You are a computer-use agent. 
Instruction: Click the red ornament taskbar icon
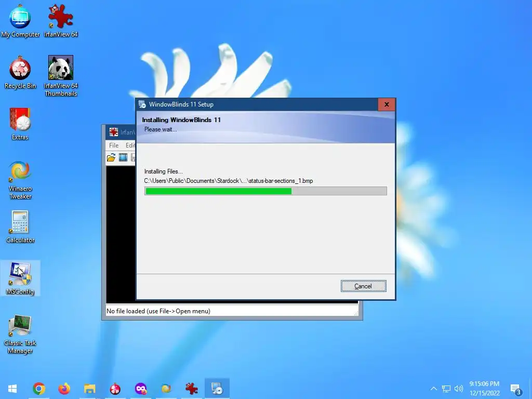click(115, 389)
